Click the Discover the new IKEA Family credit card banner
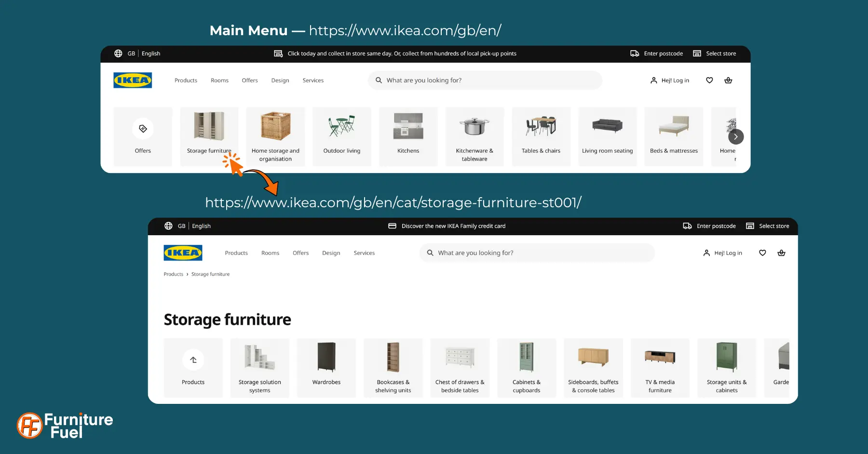This screenshot has width=868, height=454. (x=453, y=226)
